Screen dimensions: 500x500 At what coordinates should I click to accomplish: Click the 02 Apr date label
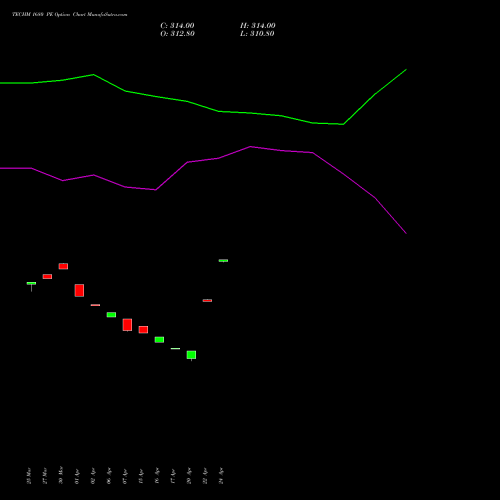[x=93, y=476]
